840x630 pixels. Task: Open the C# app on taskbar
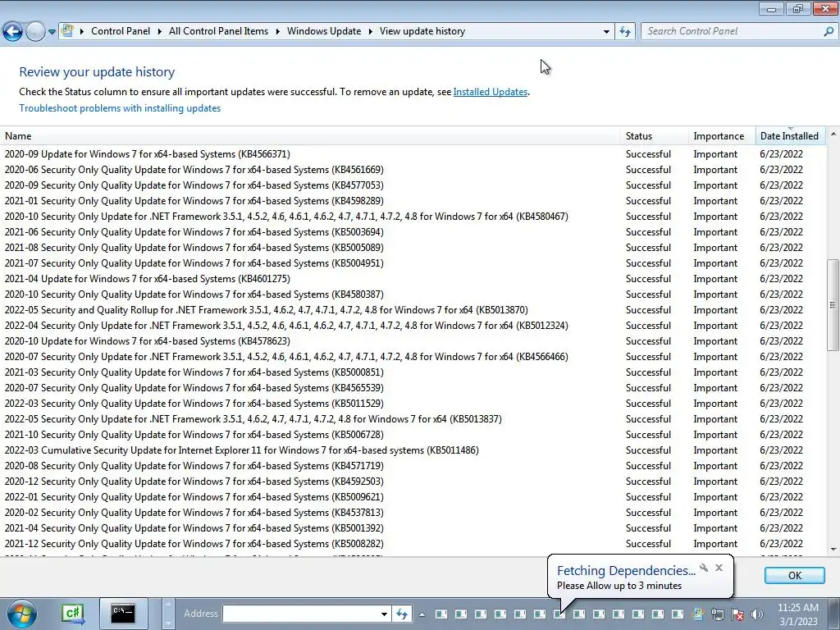(73, 614)
